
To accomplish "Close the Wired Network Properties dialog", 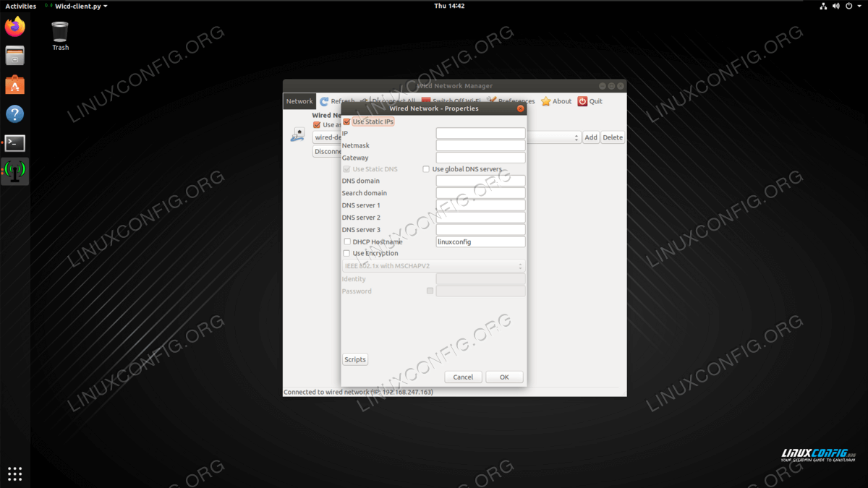I will pos(520,108).
